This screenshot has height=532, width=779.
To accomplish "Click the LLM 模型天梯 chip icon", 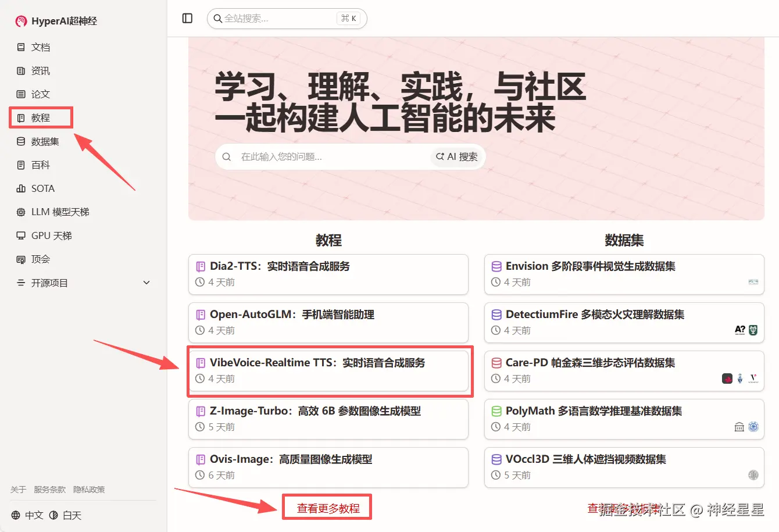I will click(x=21, y=212).
